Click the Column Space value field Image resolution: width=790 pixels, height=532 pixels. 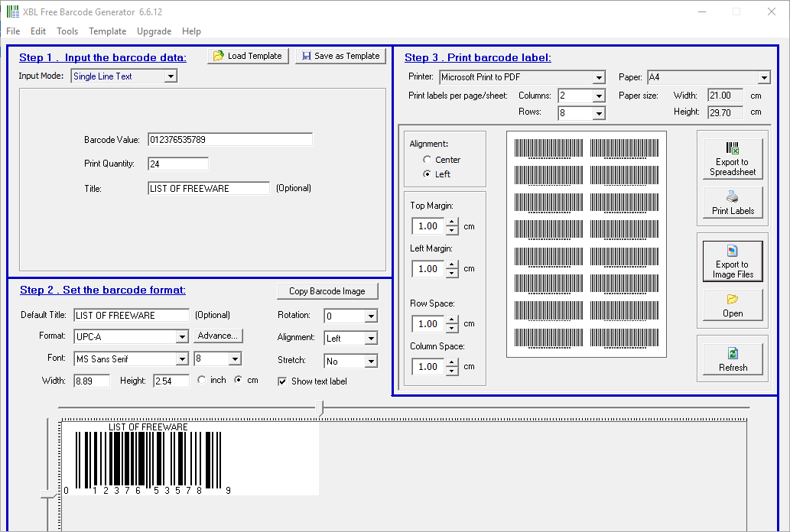[x=428, y=367]
